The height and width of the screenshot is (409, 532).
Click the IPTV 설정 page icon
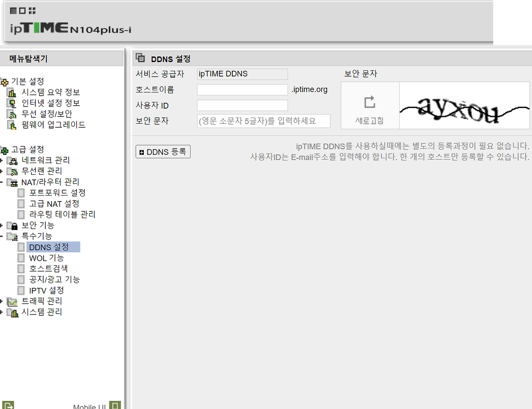coord(21,290)
